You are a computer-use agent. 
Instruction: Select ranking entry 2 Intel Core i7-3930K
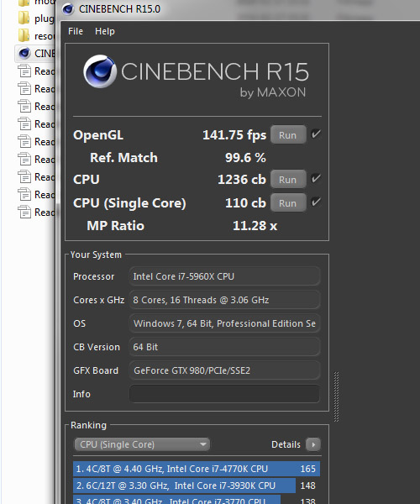[x=197, y=486]
